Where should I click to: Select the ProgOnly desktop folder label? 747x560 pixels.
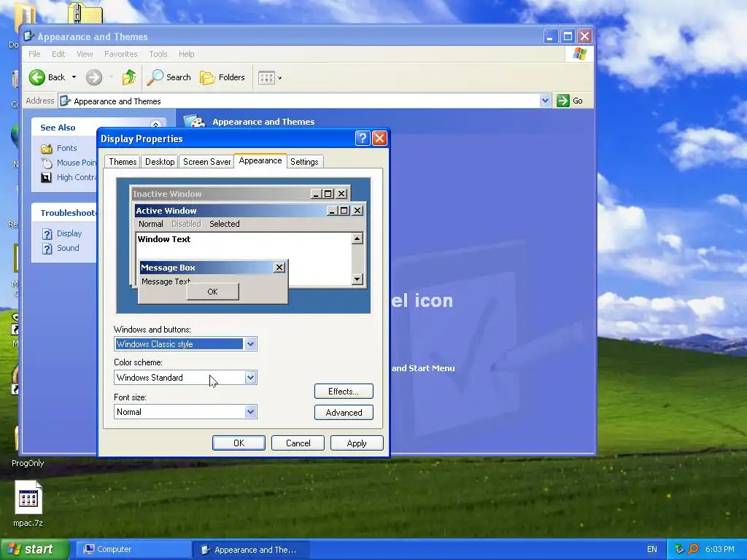coord(28,463)
